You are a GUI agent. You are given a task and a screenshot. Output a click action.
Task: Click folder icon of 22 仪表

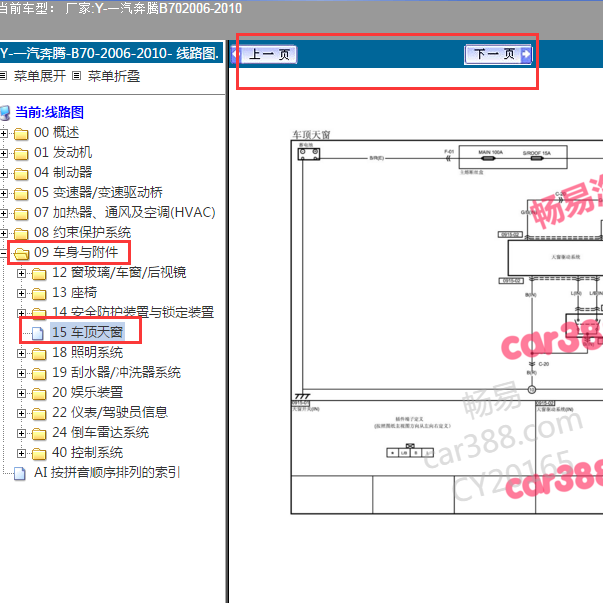(x=39, y=414)
